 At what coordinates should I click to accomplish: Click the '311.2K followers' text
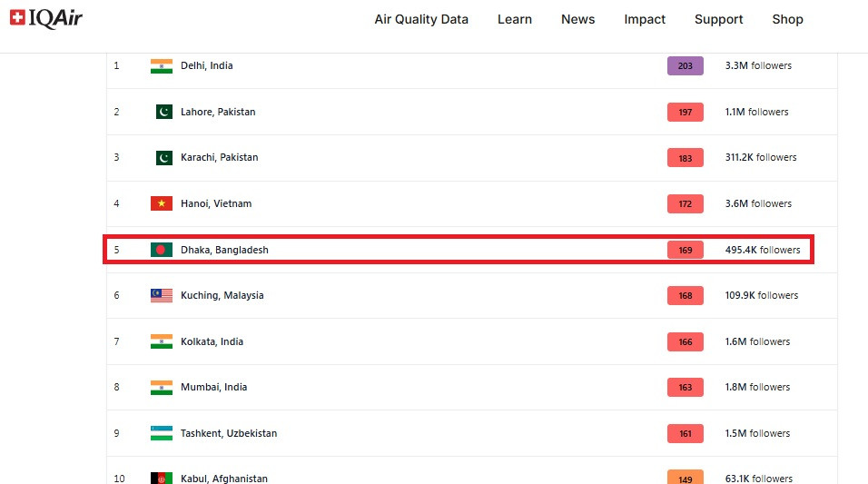[x=761, y=157]
